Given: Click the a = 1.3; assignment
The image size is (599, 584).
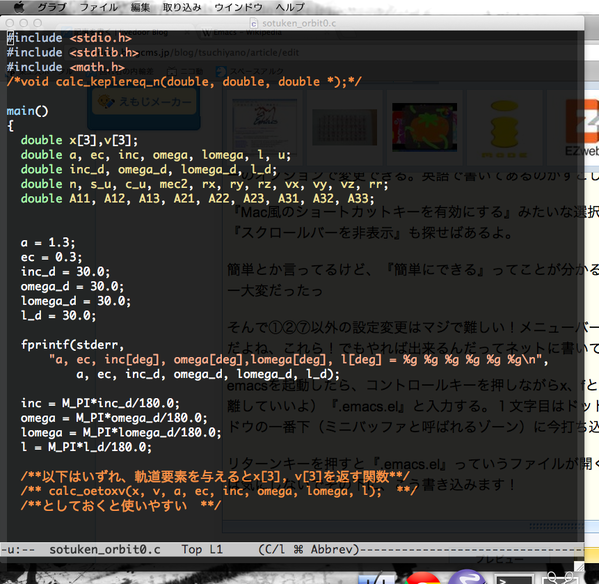Looking at the screenshot, I should coord(48,242).
